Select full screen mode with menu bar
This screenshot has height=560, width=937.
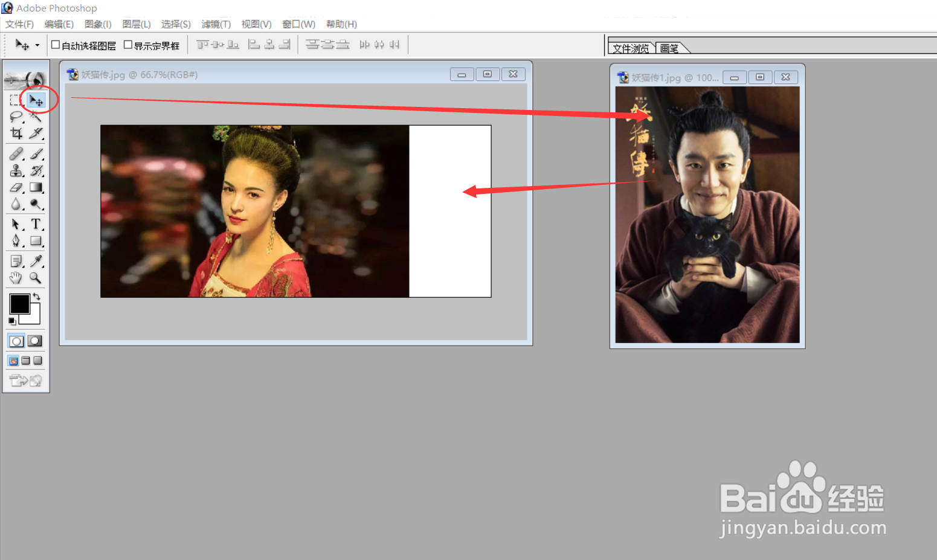(26, 361)
